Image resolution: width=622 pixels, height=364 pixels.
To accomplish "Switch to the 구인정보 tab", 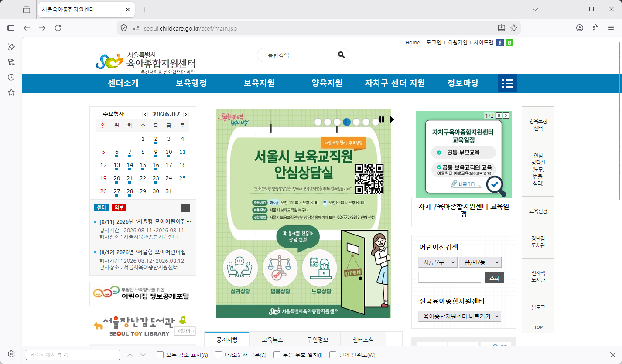I will pos(318,340).
